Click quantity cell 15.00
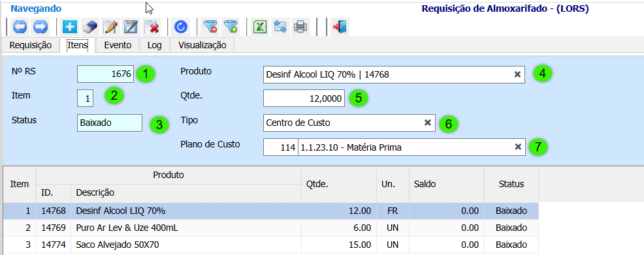Screen dimensions: 644x255 (x=339, y=245)
